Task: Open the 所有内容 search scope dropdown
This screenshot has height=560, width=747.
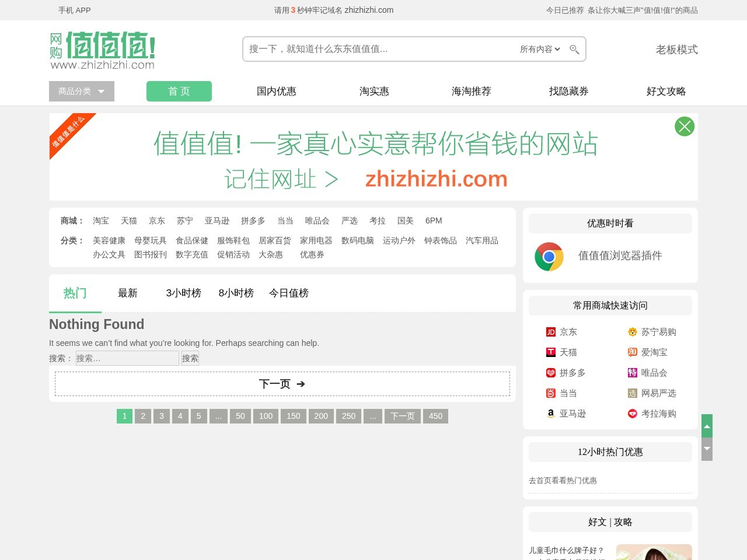Action: [x=540, y=50]
